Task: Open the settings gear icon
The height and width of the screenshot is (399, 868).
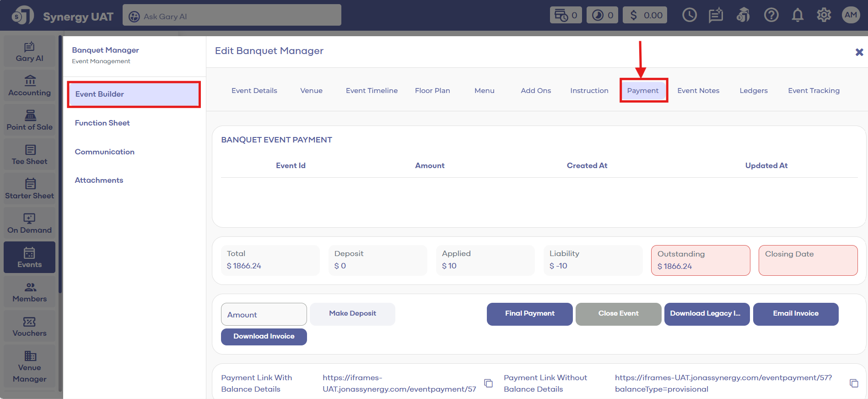Action: [x=824, y=16]
